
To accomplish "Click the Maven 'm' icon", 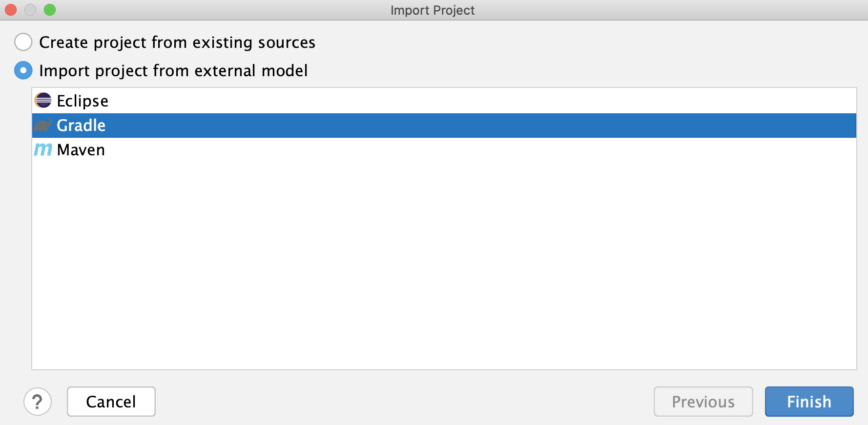I will [x=43, y=149].
